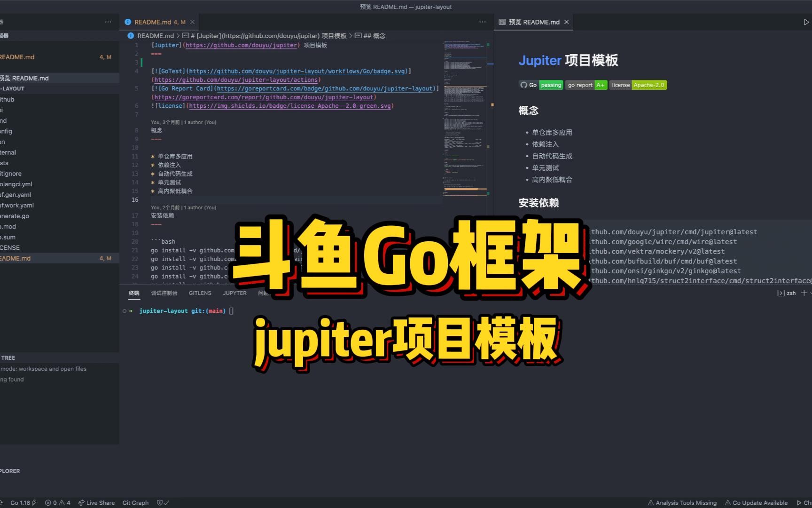This screenshot has width=812, height=508.
Task: Click the # [Jupiter] heading breadcrumb
Action: 265,36
